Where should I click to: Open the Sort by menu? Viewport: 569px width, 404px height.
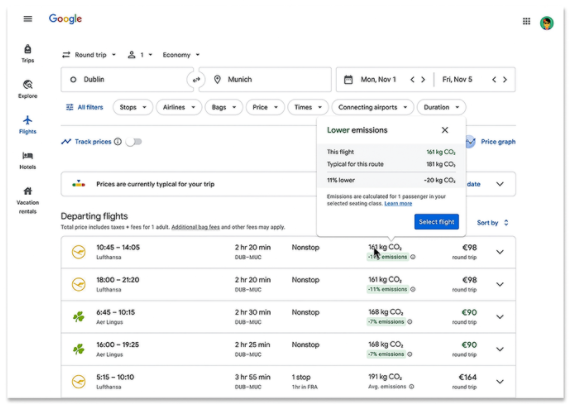492,223
